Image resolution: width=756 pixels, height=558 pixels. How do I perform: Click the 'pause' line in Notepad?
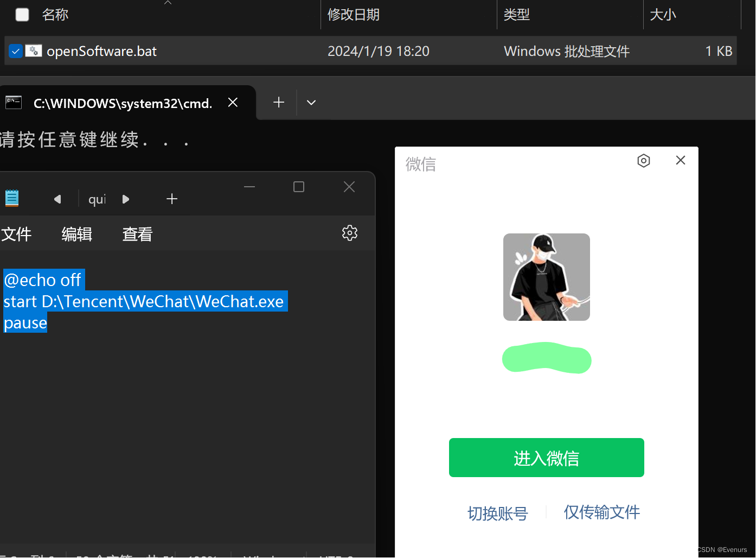coord(25,322)
